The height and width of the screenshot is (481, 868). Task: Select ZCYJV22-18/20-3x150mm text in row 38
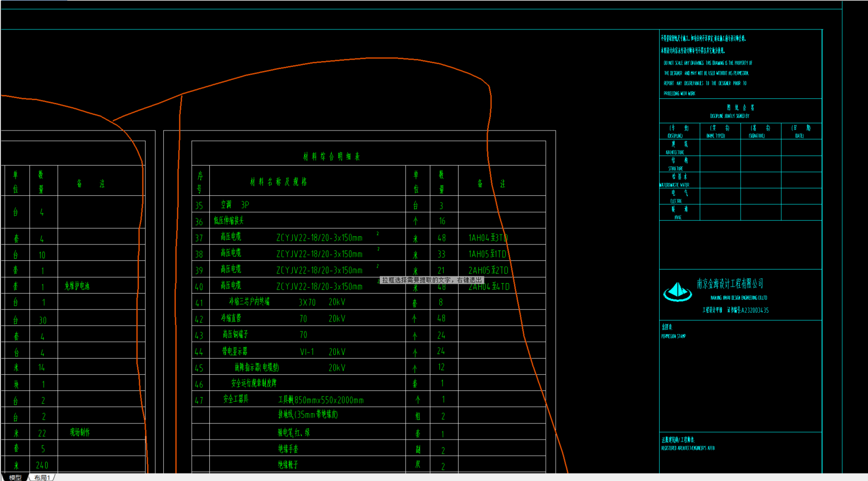[319, 254]
